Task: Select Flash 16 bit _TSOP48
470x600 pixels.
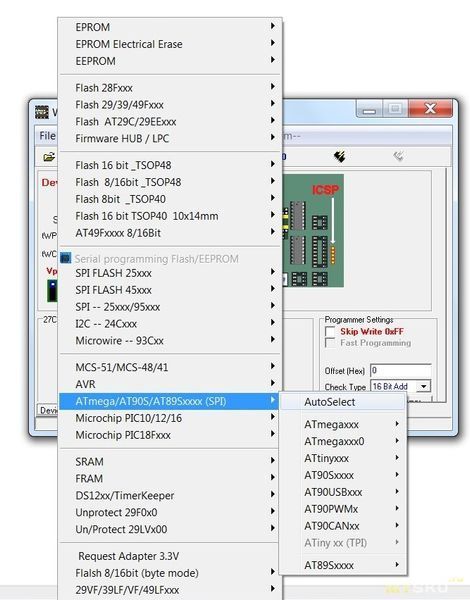Action: coord(170,165)
